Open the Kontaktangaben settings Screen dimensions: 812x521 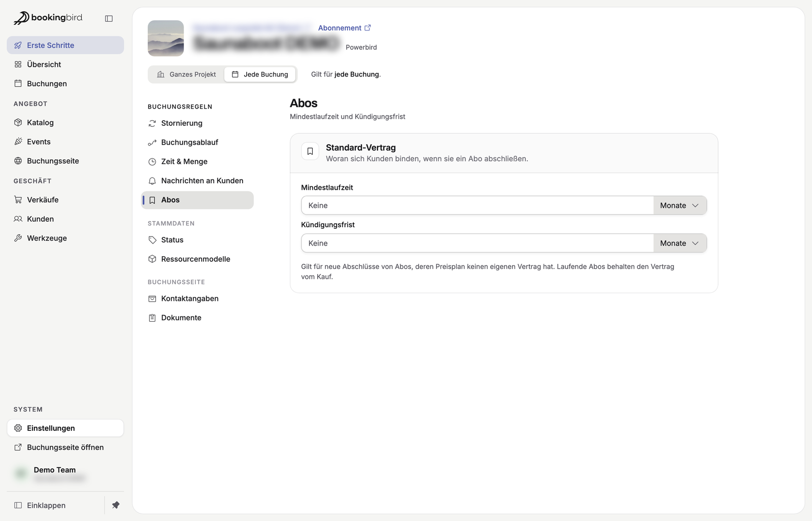point(197,298)
